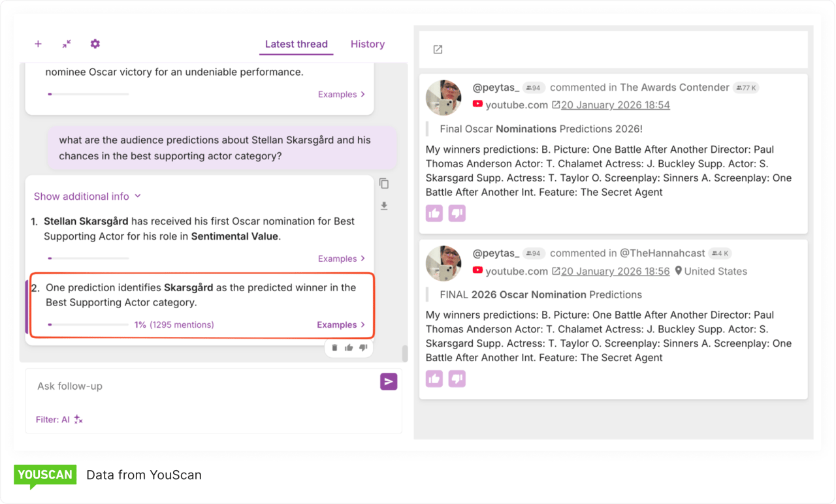
Task: Thumbs up the second peytas_ comment
Action: (434, 379)
